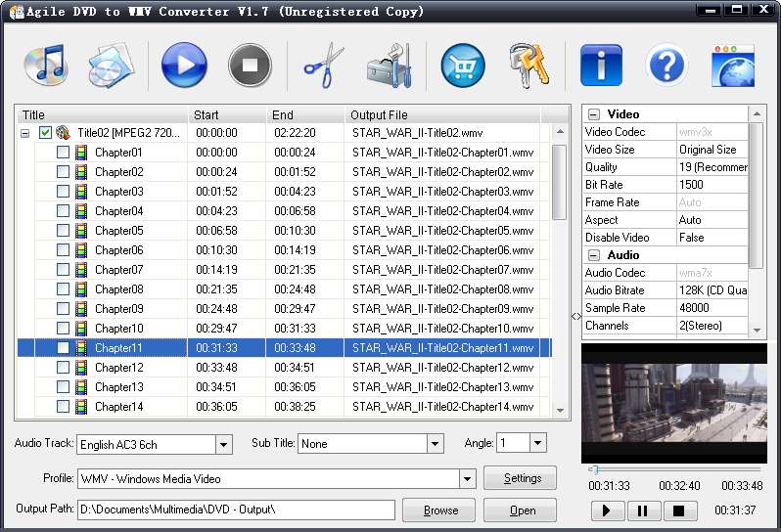The image size is (781, 532).
Task: Click the Output File column header
Action: 442,115
